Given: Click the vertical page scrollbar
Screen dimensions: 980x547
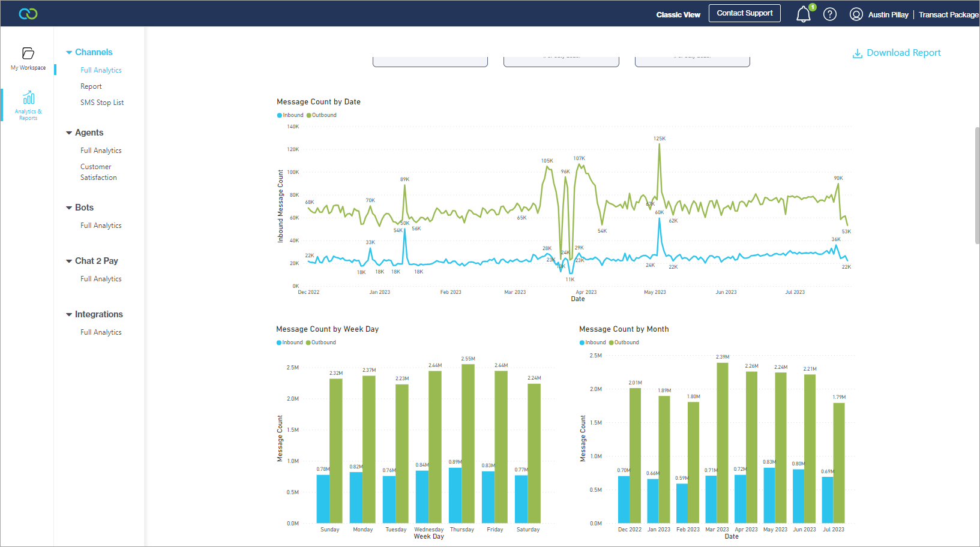Looking at the screenshot, I should [x=976, y=186].
